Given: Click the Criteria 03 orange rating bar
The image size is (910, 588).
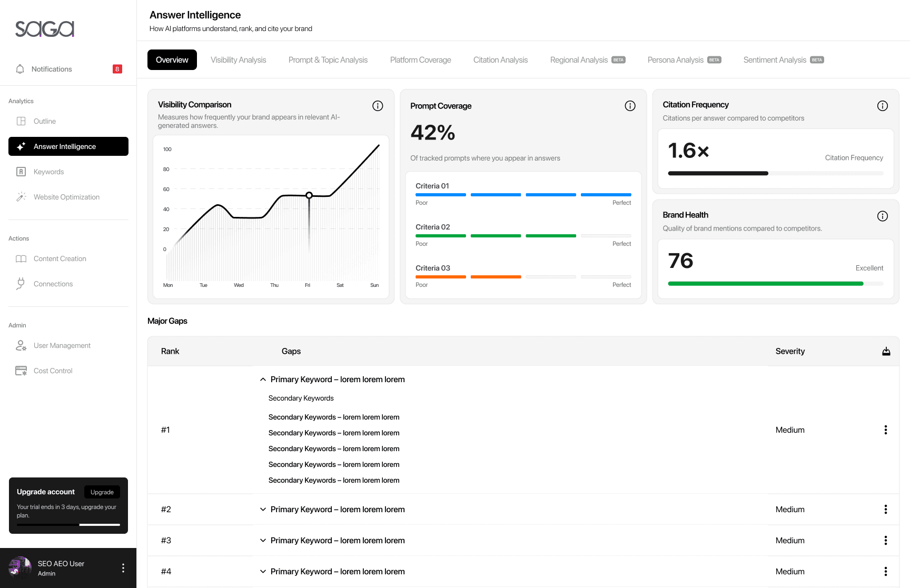Looking at the screenshot, I should (523, 277).
